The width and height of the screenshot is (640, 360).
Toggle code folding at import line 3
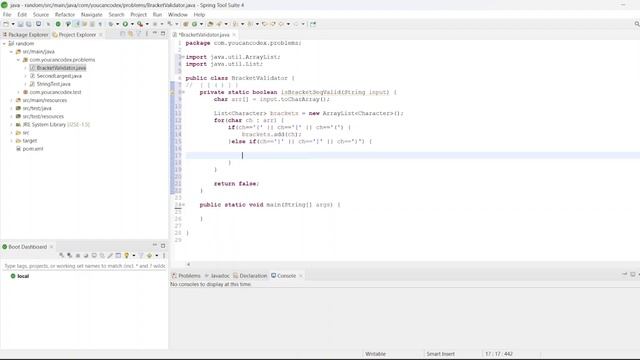pos(183,57)
